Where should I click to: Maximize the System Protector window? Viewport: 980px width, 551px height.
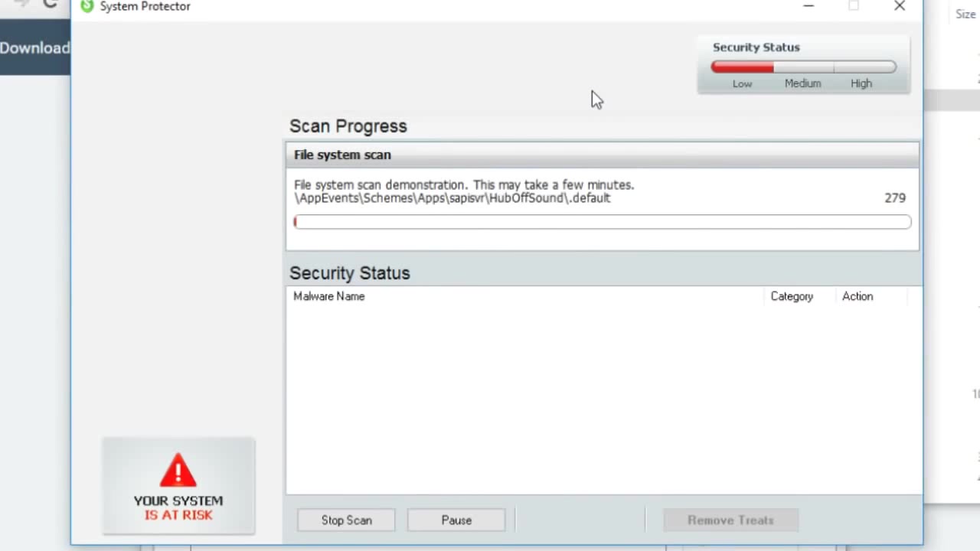pyautogui.click(x=854, y=6)
